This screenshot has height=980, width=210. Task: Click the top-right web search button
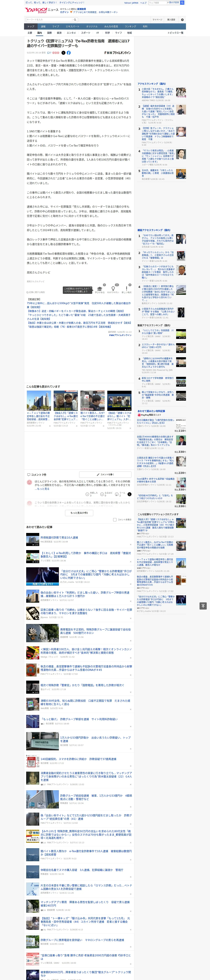pyautogui.click(x=182, y=3)
